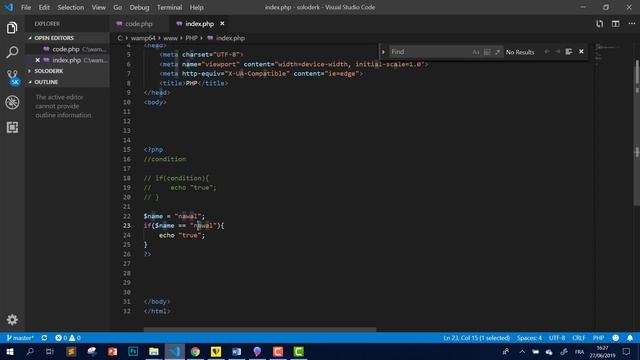The height and width of the screenshot is (360, 640).
Task: Open Photoshop from the taskbar
Action: coord(133,351)
